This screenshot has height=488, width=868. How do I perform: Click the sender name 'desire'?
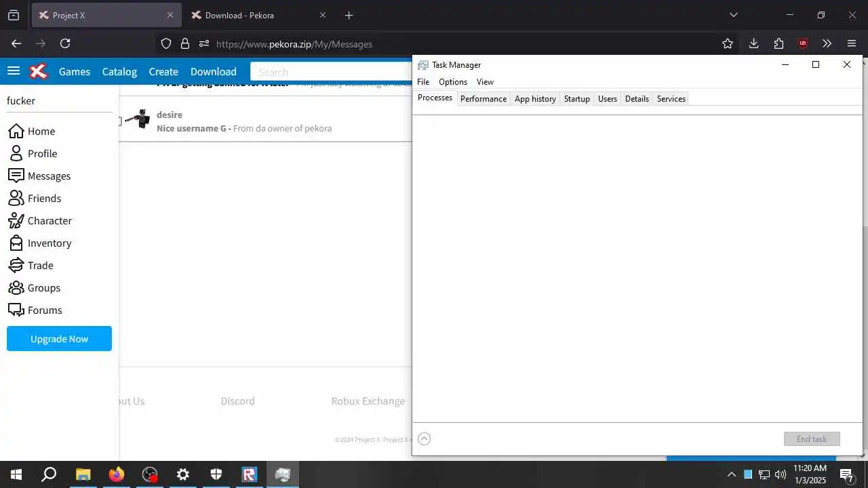[170, 115]
